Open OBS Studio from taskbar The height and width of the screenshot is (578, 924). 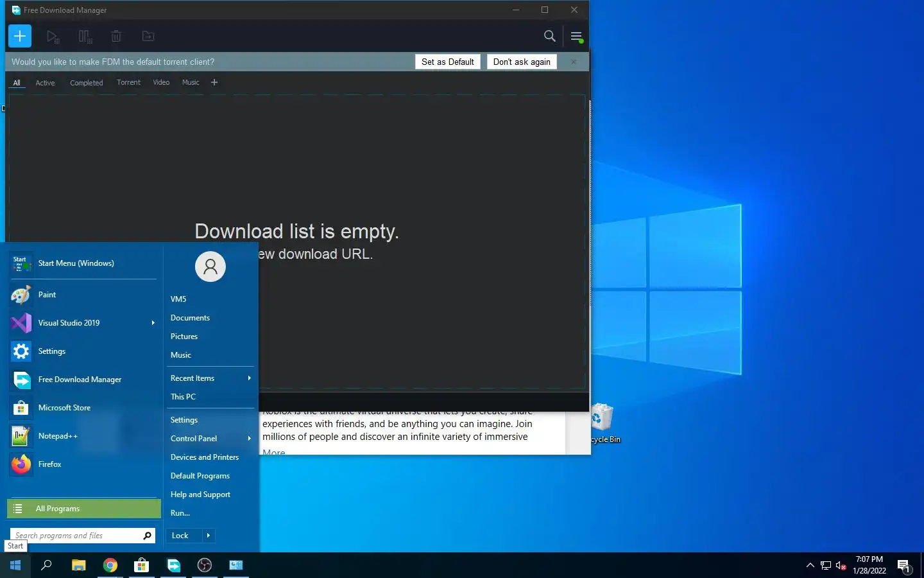coord(205,565)
